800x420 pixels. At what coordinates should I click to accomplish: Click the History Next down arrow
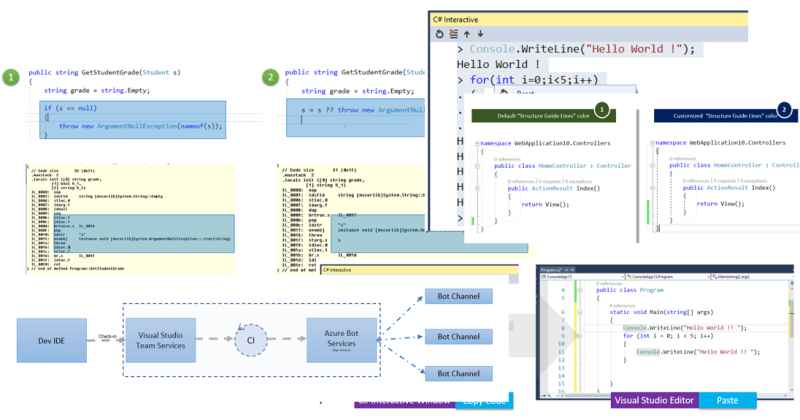pyautogui.click(x=481, y=32)
